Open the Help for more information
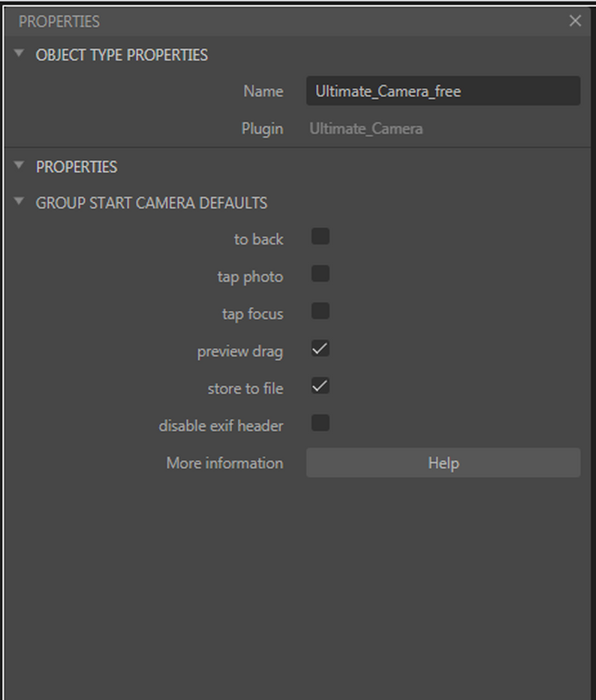 [443, 463]
